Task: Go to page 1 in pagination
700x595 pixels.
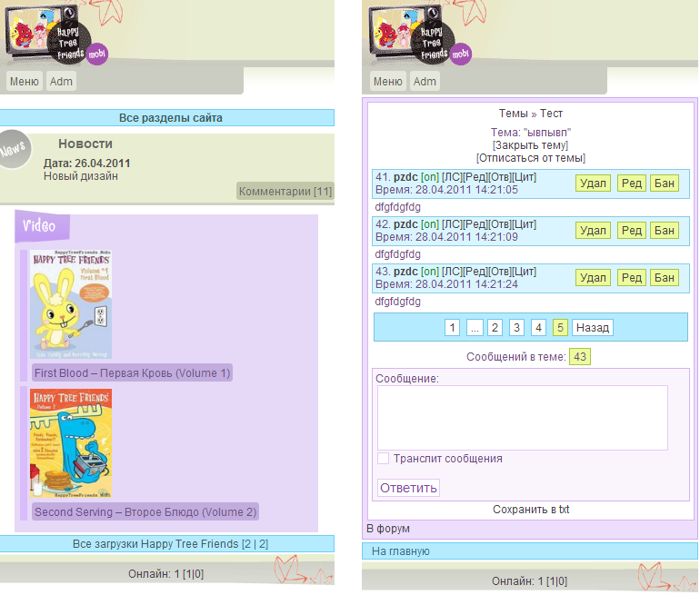Action: click(x=452, y=328)
